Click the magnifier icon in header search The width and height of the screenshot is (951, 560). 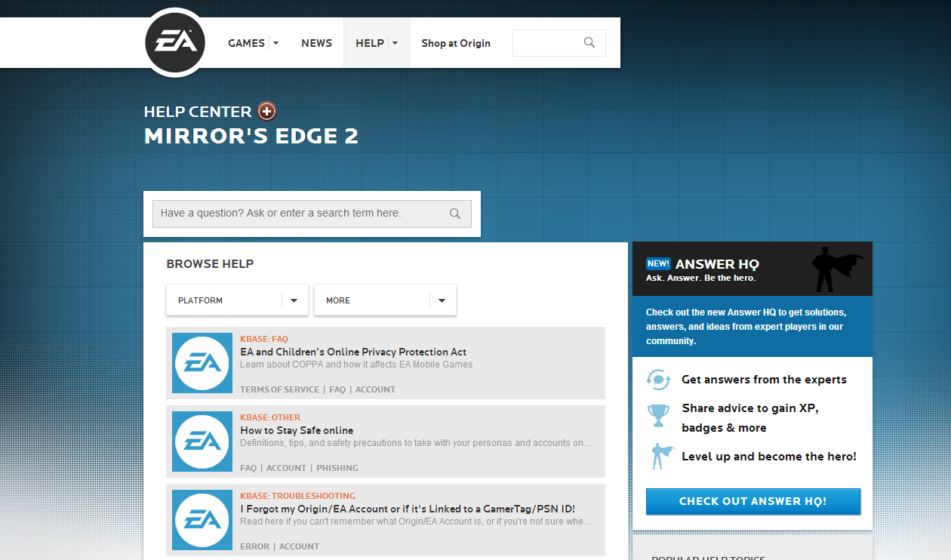coord(589,43)
